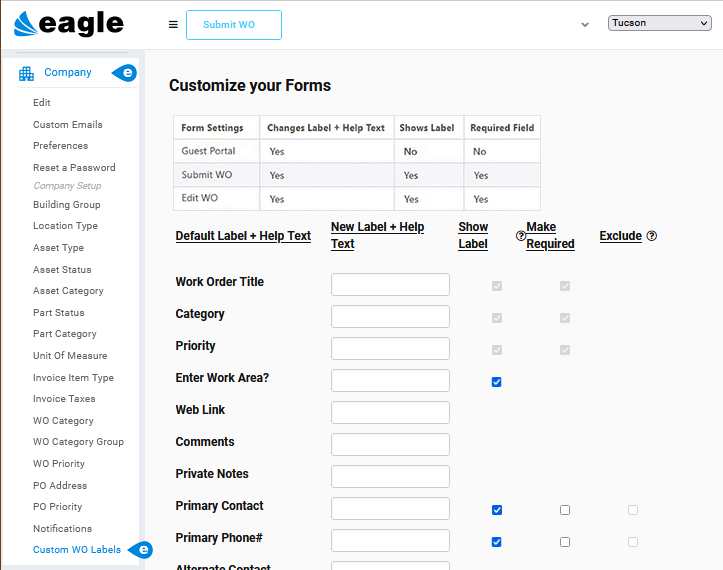Click the blue e marker beside Company

[x=124, y=73]
